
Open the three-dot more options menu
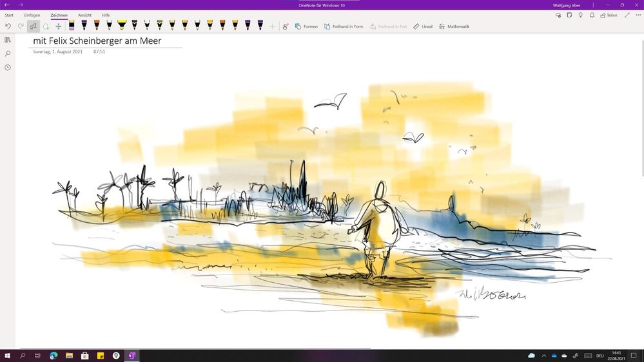point(638,15)
